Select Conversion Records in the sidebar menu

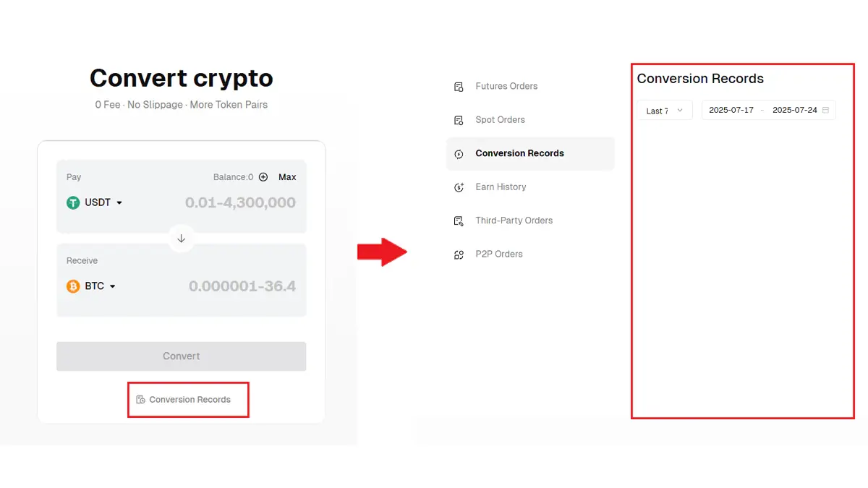pyautogui.click(x=519, y=153)
